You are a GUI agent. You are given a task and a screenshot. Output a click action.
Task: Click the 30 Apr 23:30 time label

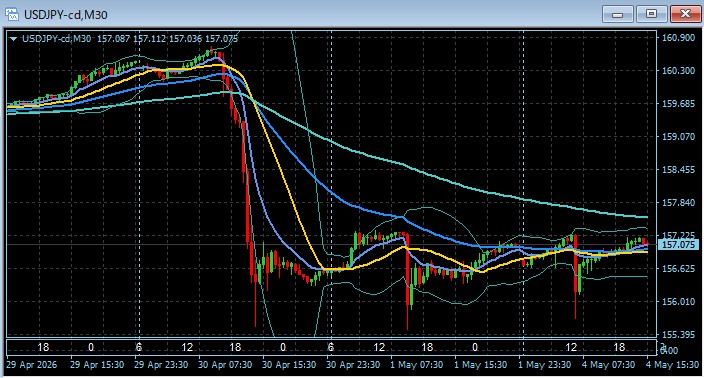353,365
